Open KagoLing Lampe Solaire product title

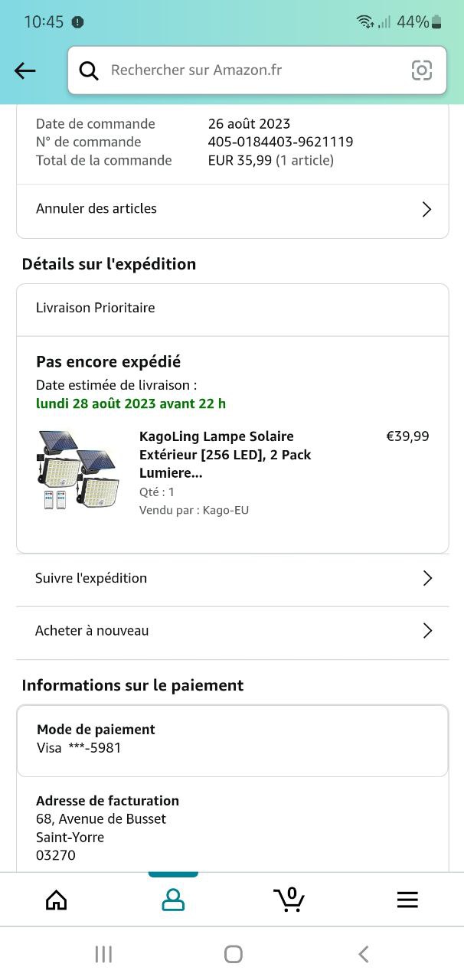click(225, 455)
